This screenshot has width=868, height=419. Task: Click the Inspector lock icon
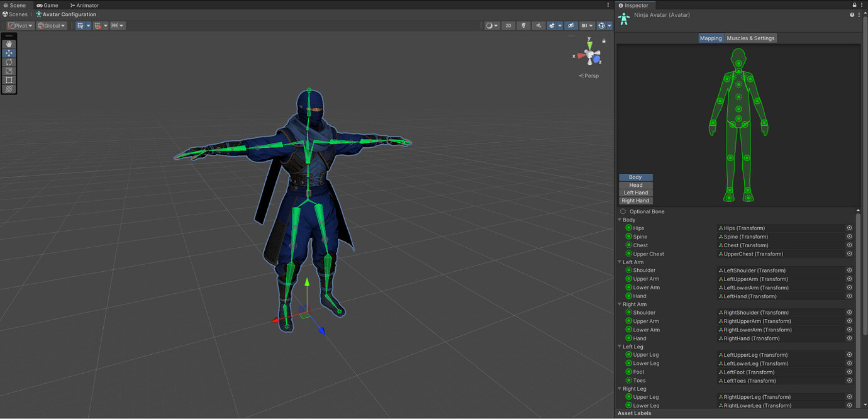854,4
